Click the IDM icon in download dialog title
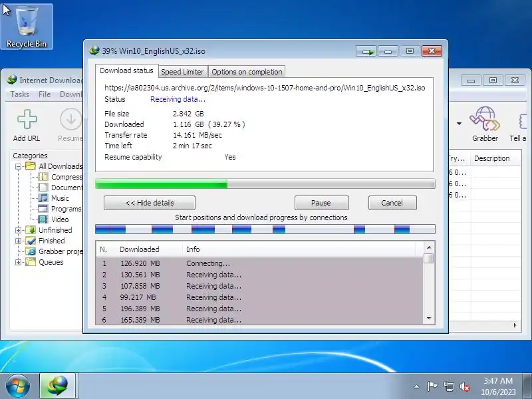The width and height of the screenshot is (532, 399). [x=94, y=51]
